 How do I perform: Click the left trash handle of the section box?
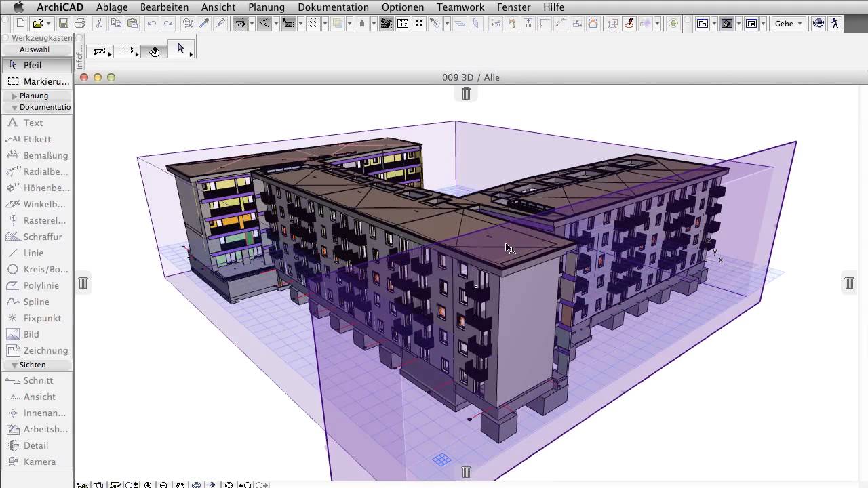point(83,282)
